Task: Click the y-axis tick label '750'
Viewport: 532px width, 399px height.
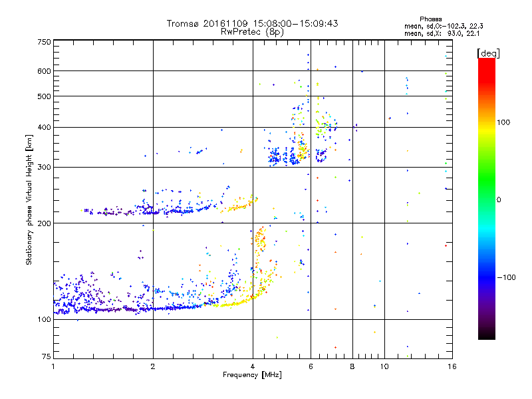Action: 44,42
